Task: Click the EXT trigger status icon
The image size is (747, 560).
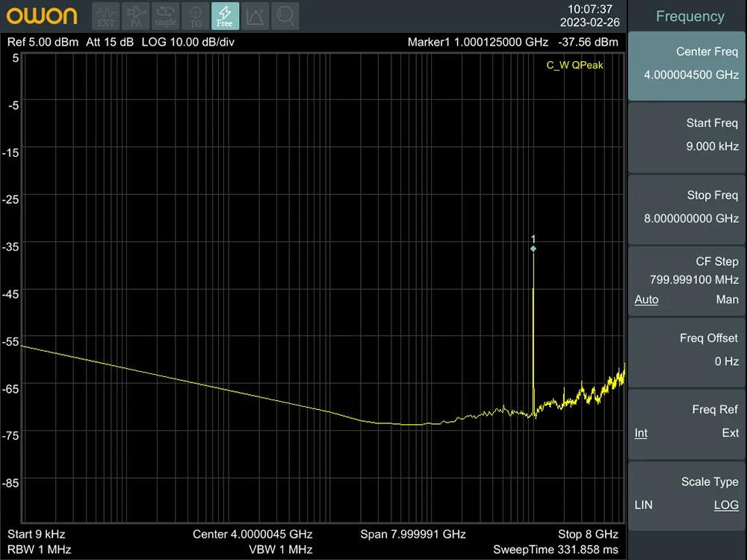Action: 106,16
